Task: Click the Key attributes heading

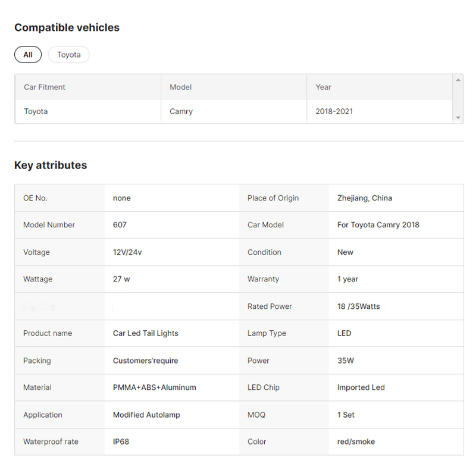Action: pos(51,165)
